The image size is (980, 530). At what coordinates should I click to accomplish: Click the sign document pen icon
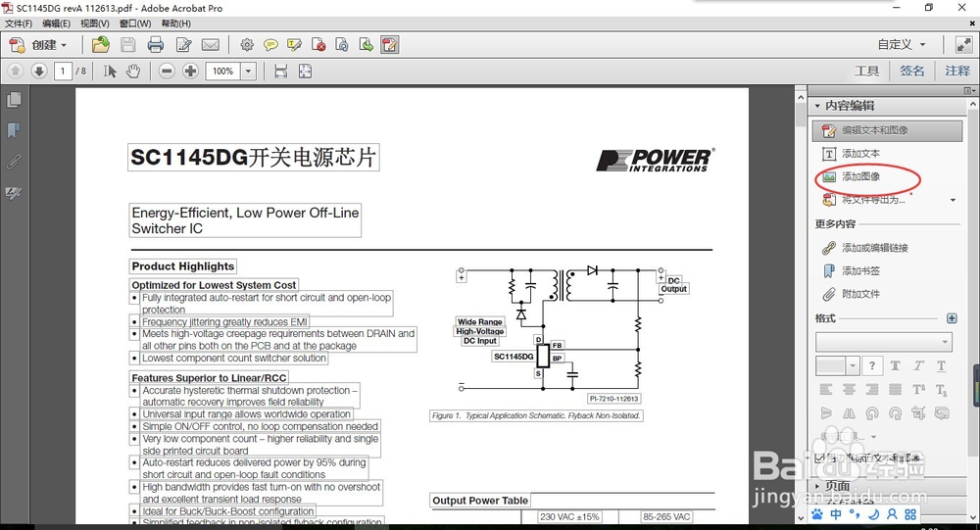pyautogui.click(x=184, y=45)
